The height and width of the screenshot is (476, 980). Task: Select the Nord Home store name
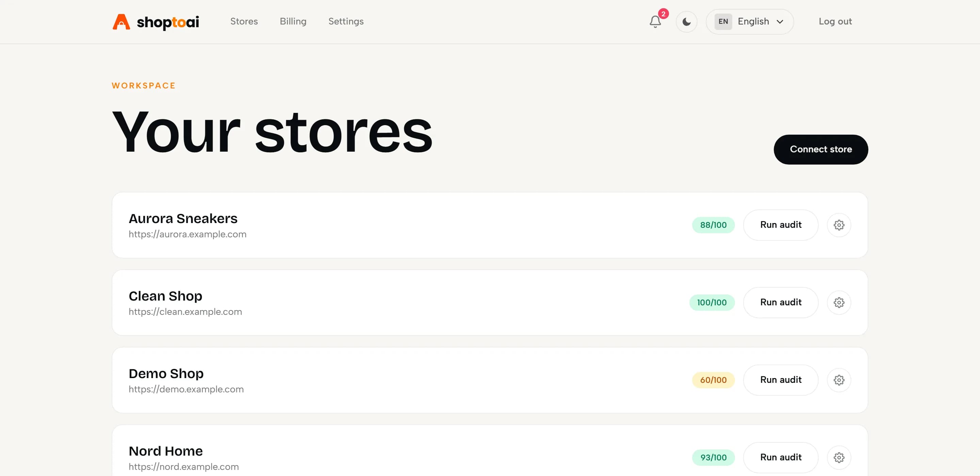point(166,451)
